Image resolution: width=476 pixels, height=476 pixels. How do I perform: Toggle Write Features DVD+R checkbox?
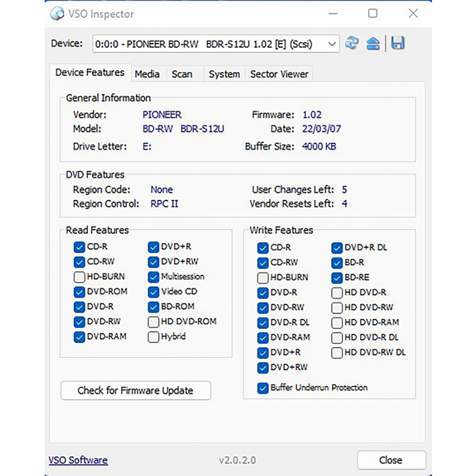point(263,353)
